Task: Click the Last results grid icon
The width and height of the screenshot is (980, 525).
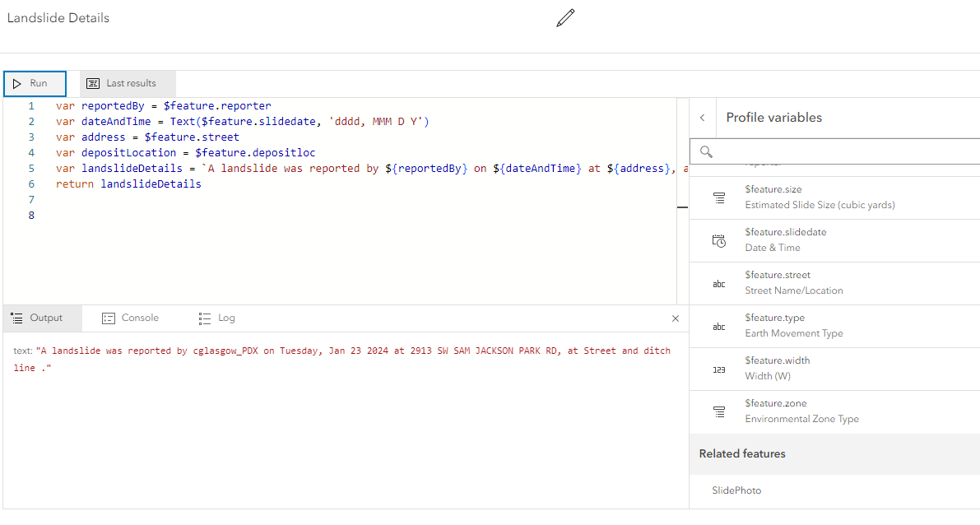Action: coord(93,83)
